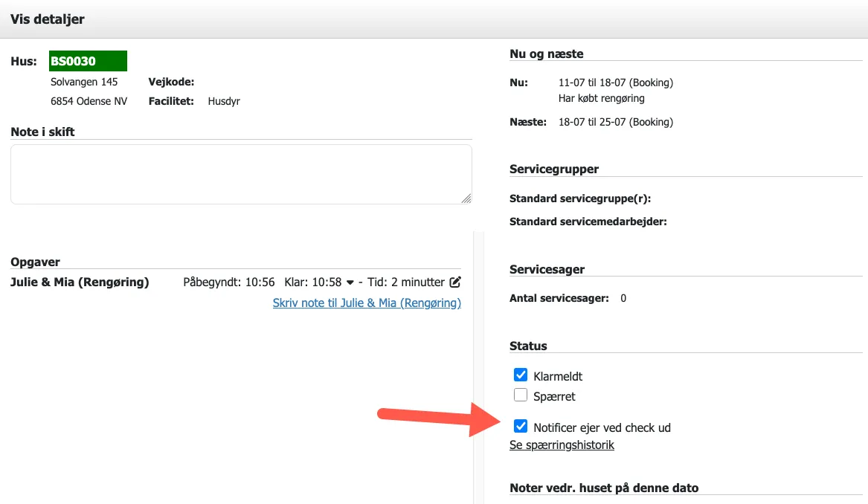Screen dimensions: 868x504
Task: Select the Julie & Mia (Rengøring) task name
Action: pos(80,282)
